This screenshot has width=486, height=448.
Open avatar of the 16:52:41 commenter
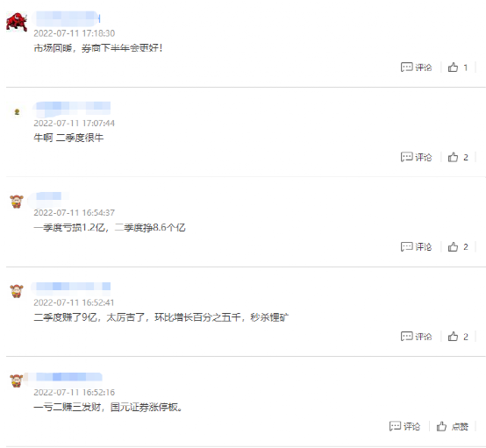(x=17, y=291)
